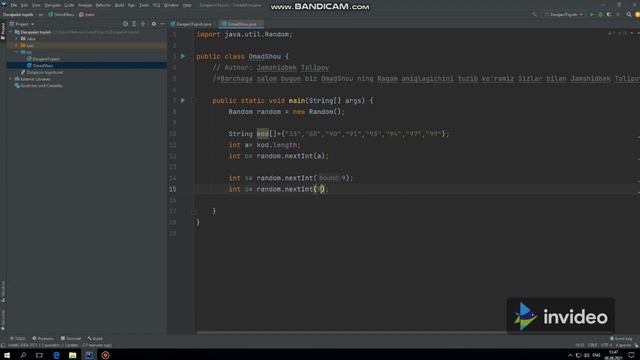Fold main method using gutter marker at line 7

point(193,100)
